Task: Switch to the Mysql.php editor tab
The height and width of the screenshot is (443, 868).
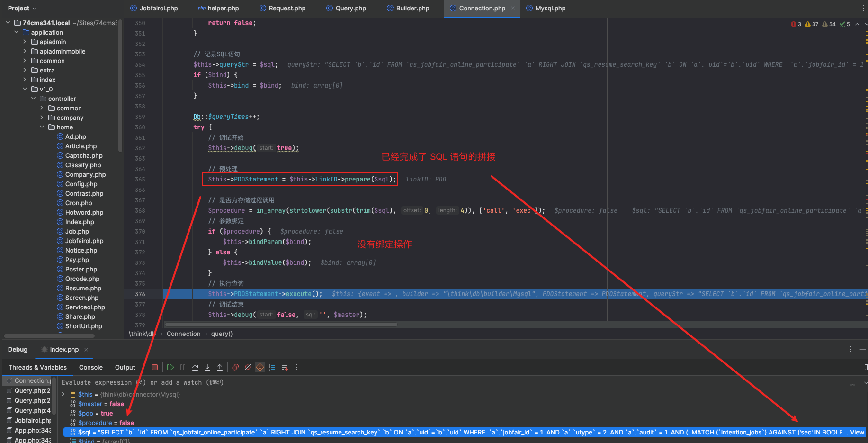Action: click(x=550, y=8)
